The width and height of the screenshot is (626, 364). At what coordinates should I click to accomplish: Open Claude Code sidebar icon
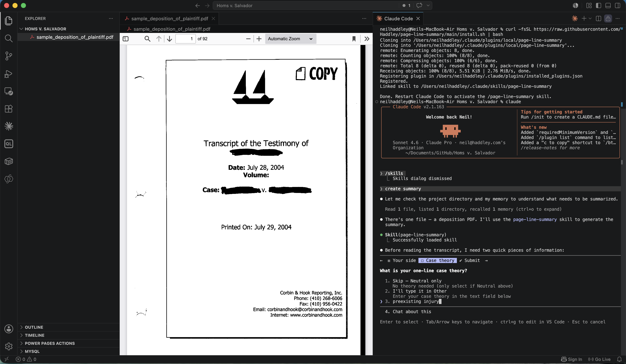pyautogui.click(x=9, y=126)
